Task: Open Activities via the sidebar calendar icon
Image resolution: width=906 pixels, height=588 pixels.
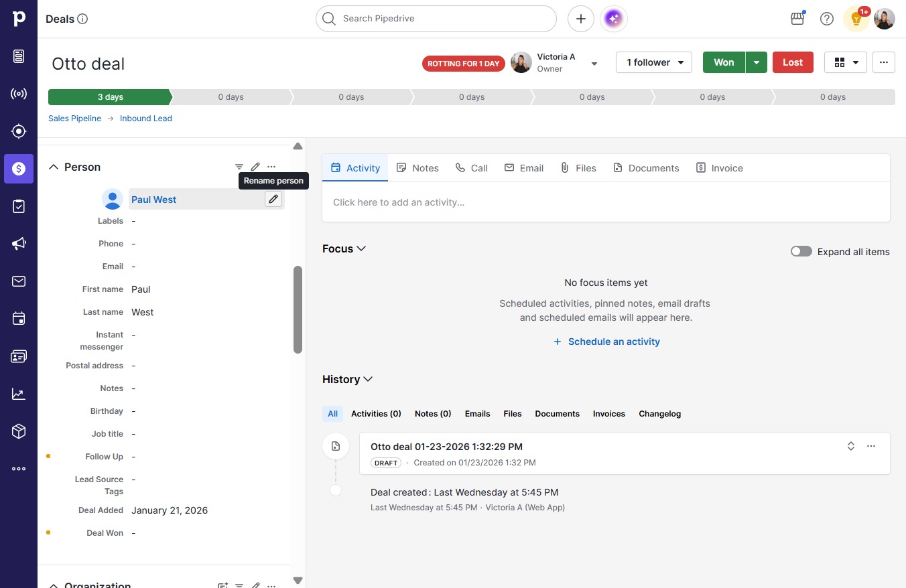Action: coord(19,319)
